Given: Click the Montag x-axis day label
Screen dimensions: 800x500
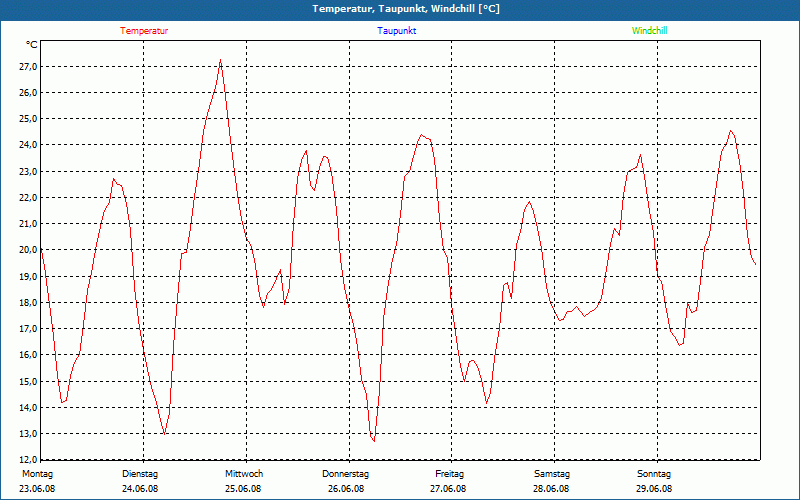Looking at the screenshot, I should click(x=37, y=474).
